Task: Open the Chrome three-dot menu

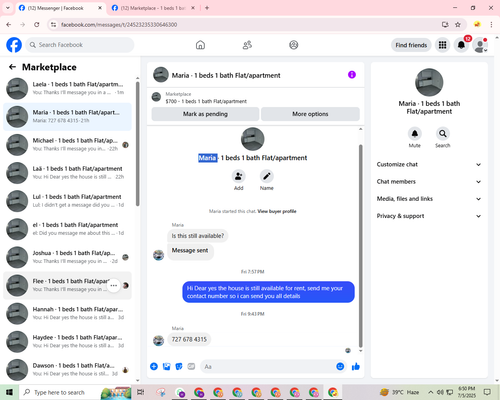Action: pos(491,25)
